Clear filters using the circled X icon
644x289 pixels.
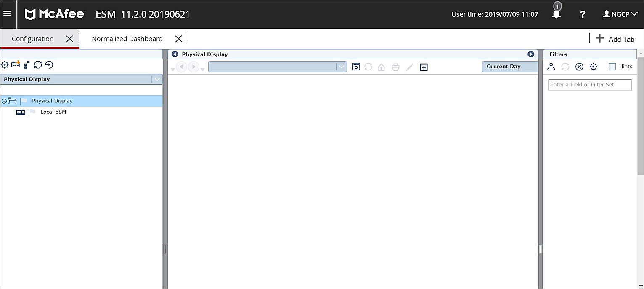(x=579, y=66)
